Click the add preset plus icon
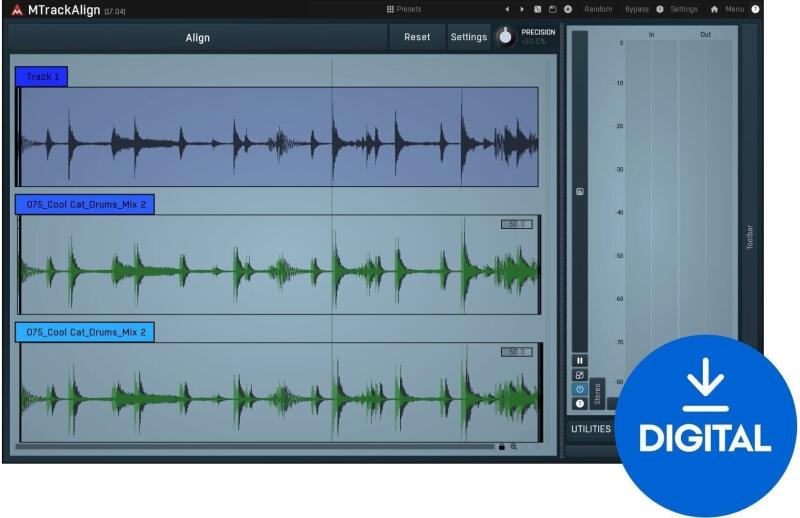The image size is (800, 518). point(568,9)
